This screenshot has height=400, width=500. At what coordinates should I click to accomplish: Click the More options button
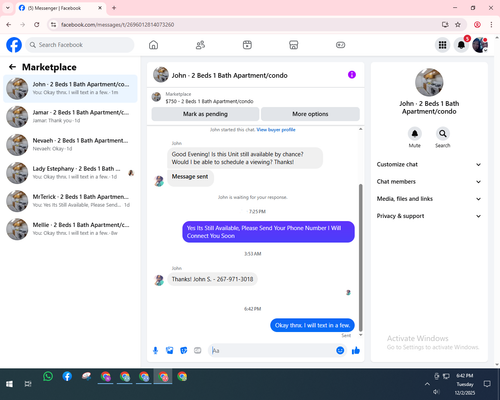(x=310, y=114)
